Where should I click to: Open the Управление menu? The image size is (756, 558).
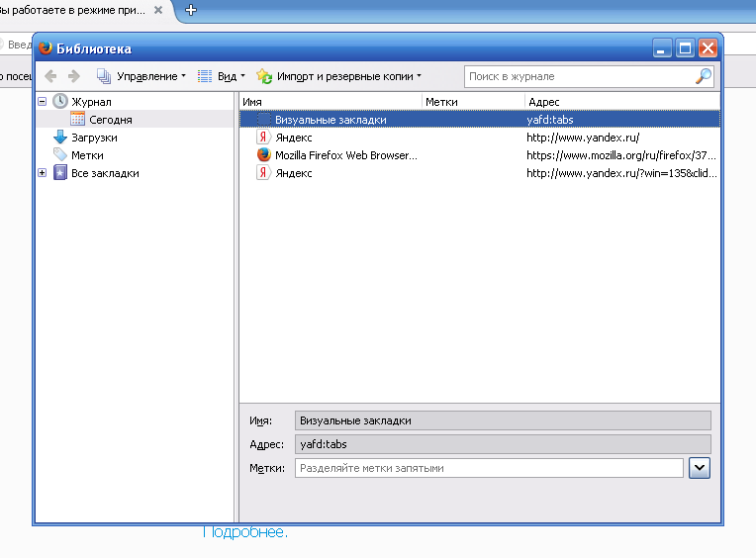[x=142, y=76]
